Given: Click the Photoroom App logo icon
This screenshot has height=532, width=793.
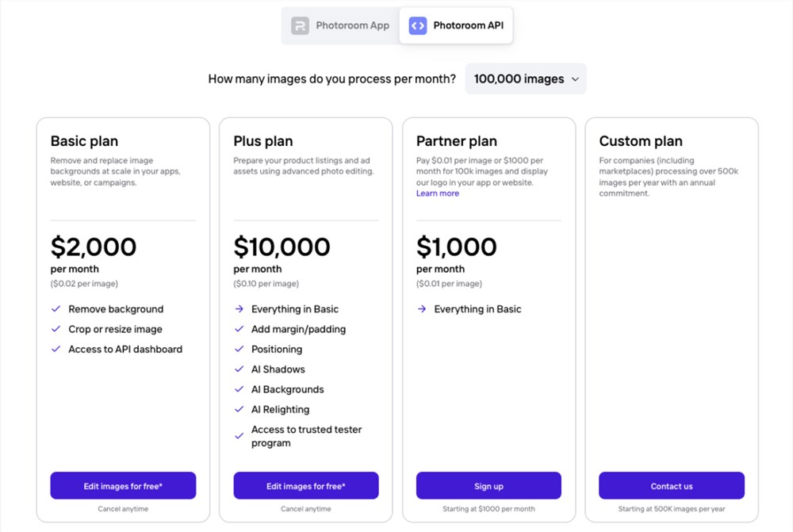Looking at the screenshot, I should point(300,25).
